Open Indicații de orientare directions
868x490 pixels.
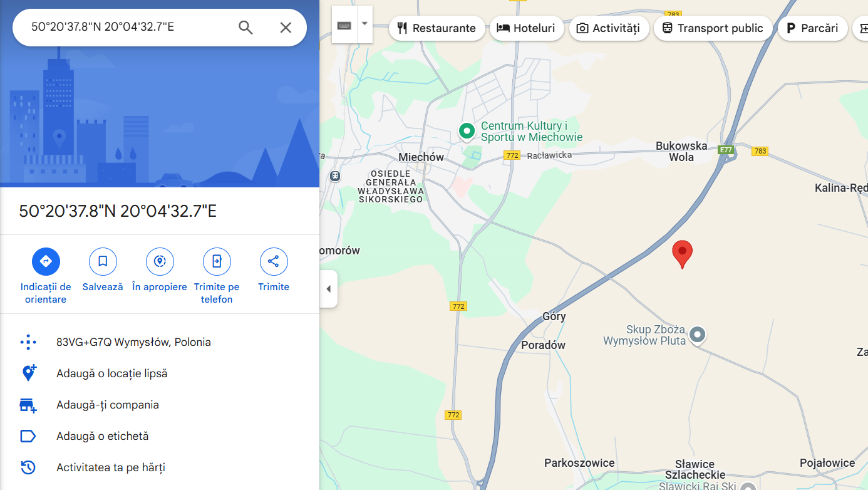point(46,261)
